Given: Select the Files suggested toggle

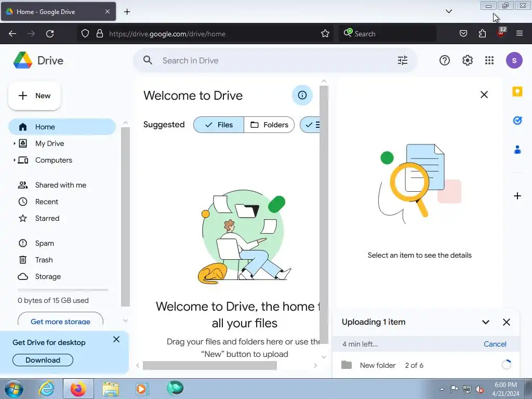Looking at the screenshot, I should point(219,125).
